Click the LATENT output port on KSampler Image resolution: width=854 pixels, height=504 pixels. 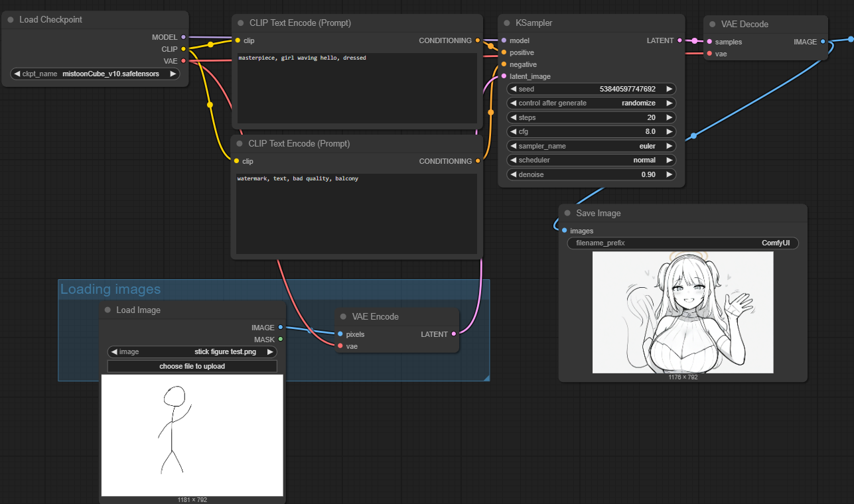point(679,40)
